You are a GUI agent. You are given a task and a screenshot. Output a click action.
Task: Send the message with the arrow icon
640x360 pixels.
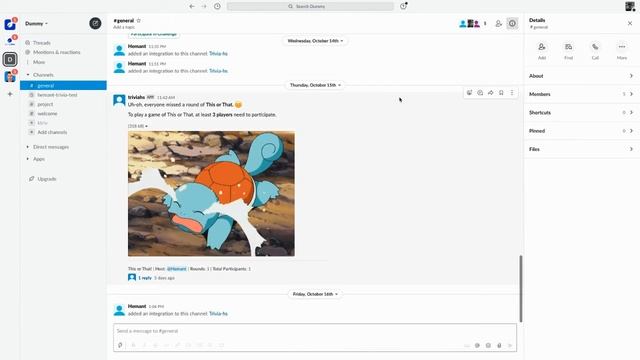[x=510, y=345]
